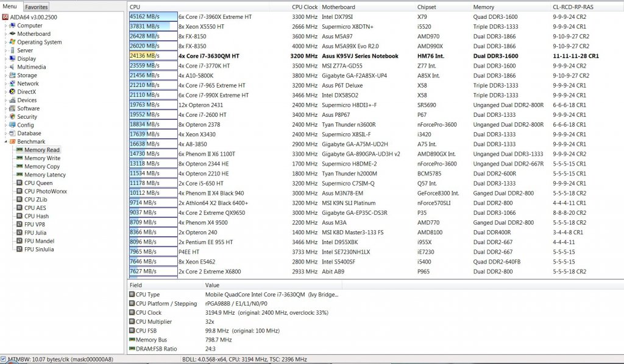This screenshot has width=624, height=364.
Task: Collapse the Benchmark tree node
Action: tap(5, 141)
